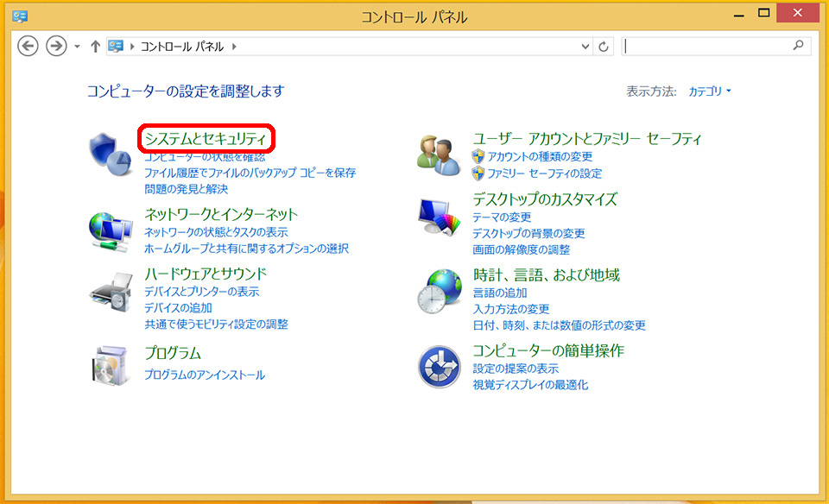Viewport: 829px width, 504px height.
Task: Open the recent locations dropdown arrow
Action: (77, 47)
